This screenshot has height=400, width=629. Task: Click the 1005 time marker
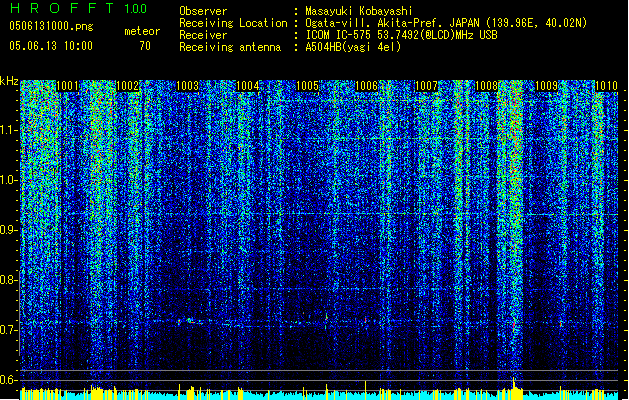[307, 86]
